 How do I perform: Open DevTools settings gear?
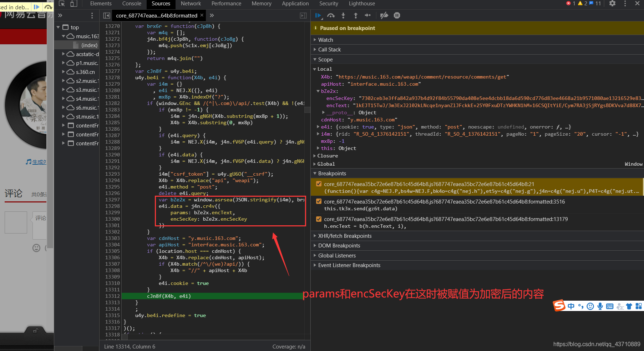coord(612,4)
